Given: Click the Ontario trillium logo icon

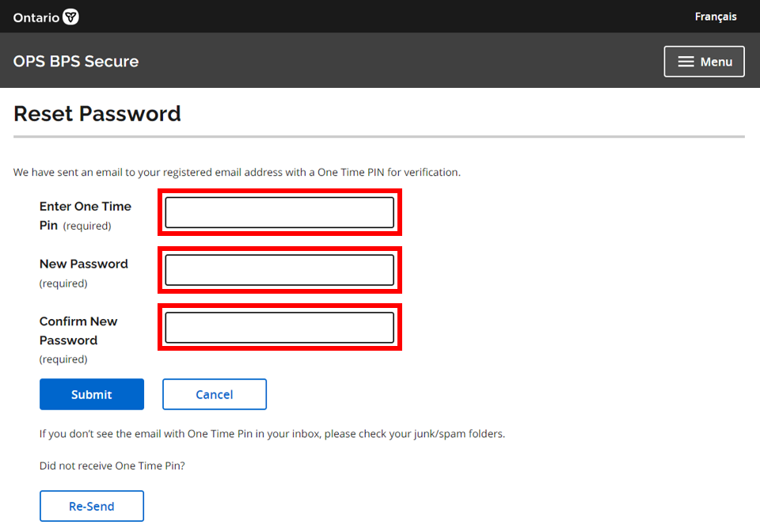Looking at the screenshot, I should tap(70, 17).
